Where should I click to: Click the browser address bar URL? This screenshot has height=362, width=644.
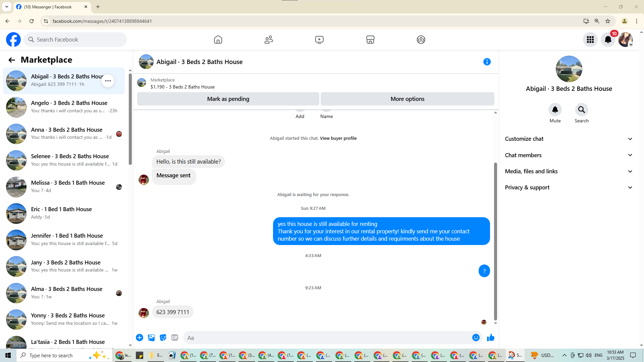tap(102, 21)
